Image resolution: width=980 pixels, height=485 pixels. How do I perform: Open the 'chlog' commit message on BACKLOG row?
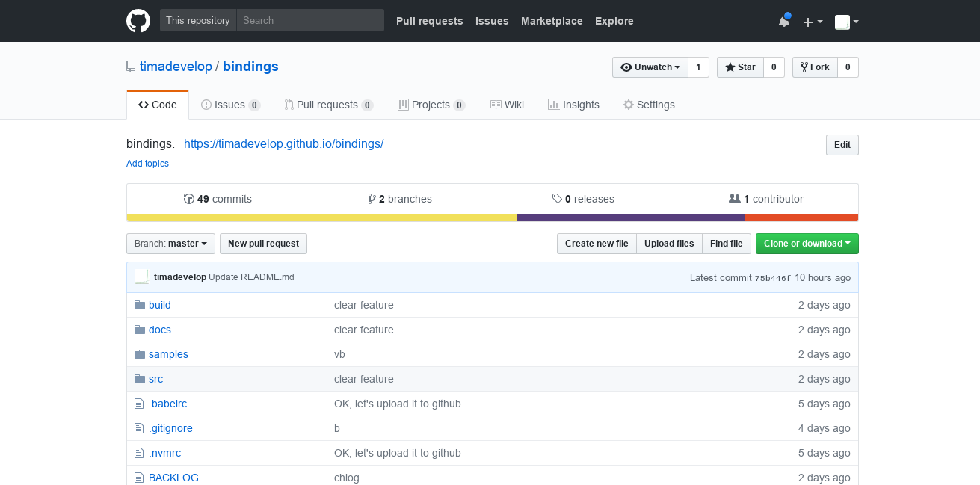[x=347, y=478]
